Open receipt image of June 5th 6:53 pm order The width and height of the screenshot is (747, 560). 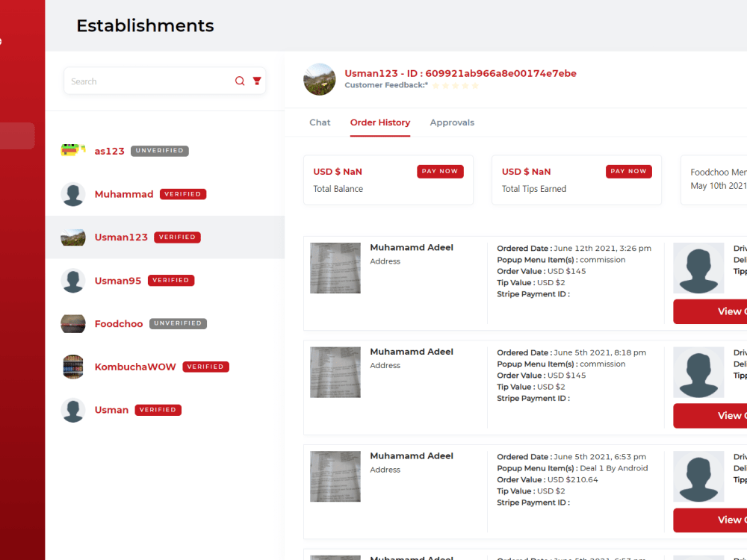[335, 476]
